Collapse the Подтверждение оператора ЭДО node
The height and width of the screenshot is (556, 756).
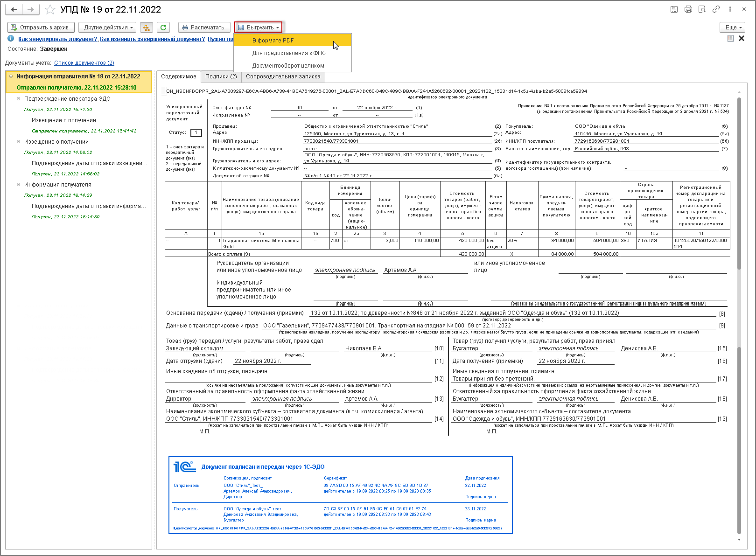click(19, 99)
